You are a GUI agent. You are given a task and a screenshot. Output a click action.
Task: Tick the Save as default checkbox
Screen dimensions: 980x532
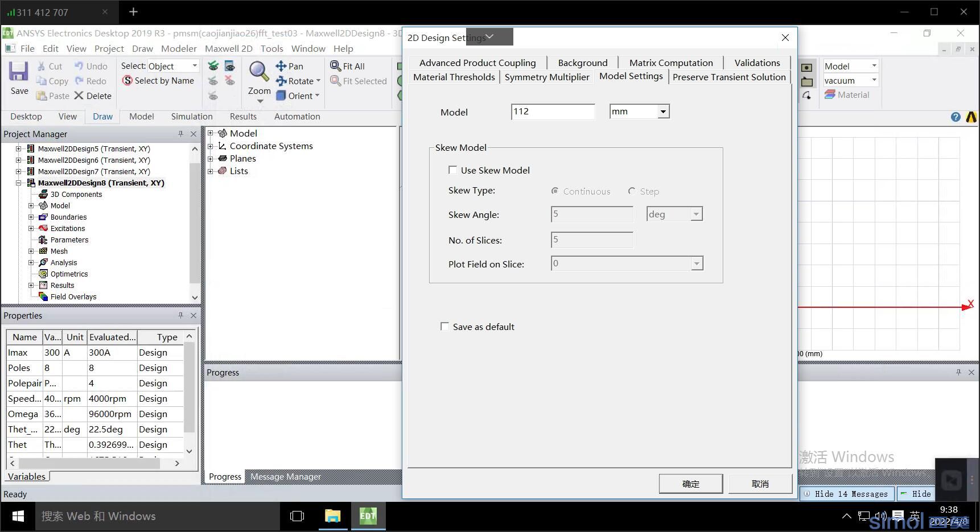tap(444, 326)
